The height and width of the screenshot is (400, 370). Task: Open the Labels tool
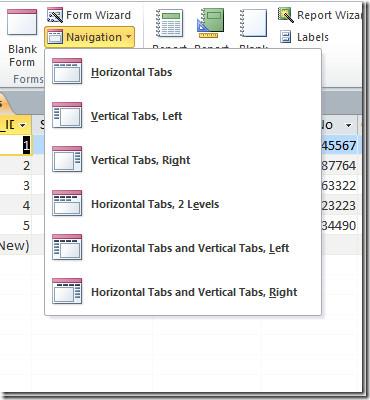(x=304, y=37)
